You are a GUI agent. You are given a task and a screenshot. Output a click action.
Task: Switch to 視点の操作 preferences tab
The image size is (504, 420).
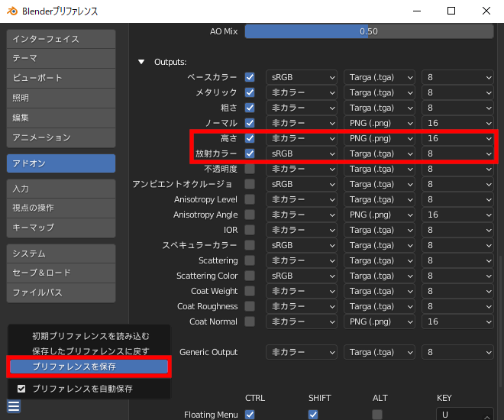[61, 208]
